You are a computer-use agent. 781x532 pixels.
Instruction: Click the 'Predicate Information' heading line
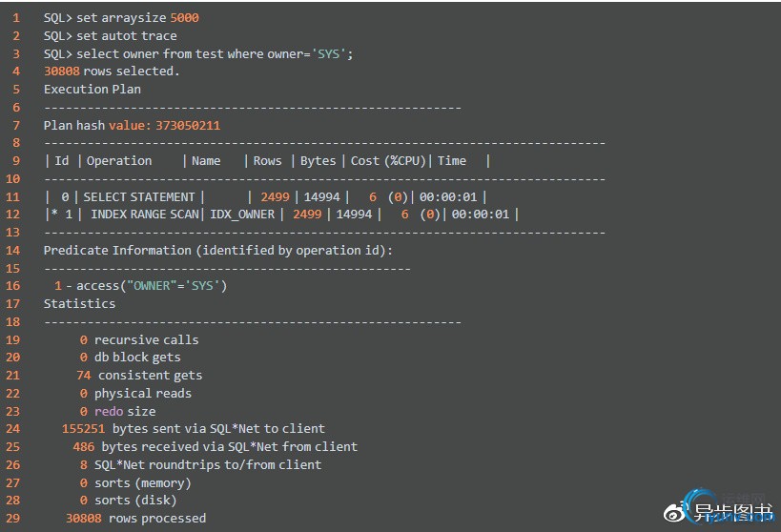(217, 250)
